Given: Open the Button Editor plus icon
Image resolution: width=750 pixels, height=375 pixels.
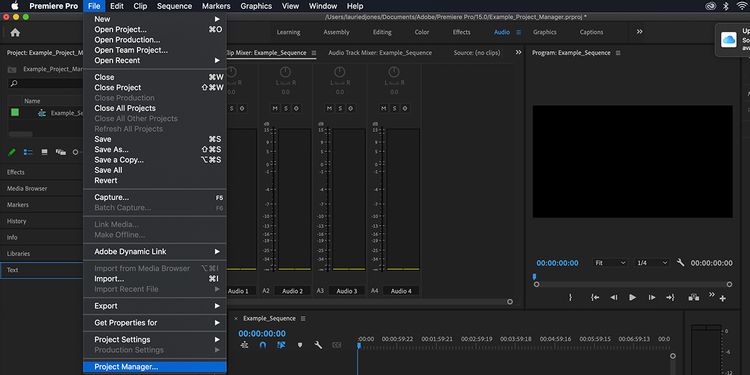Looking at the screenshot, I should [722, 298].
